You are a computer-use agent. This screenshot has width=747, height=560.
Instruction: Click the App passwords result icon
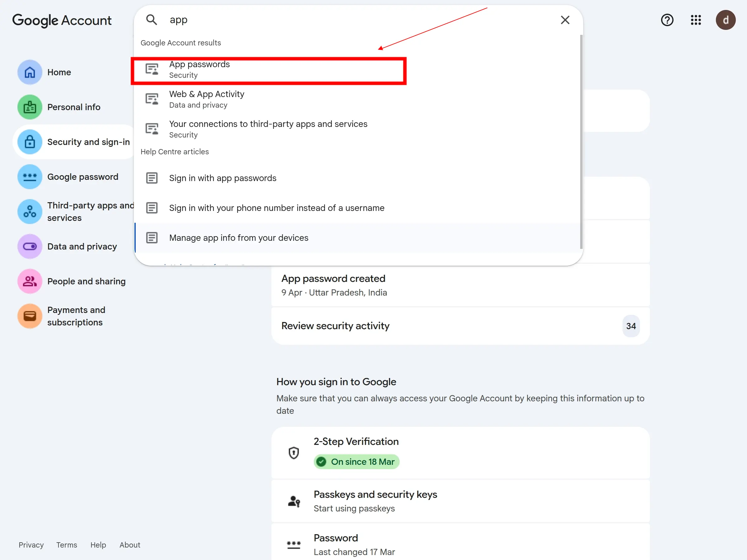click(x=152, y=69)
